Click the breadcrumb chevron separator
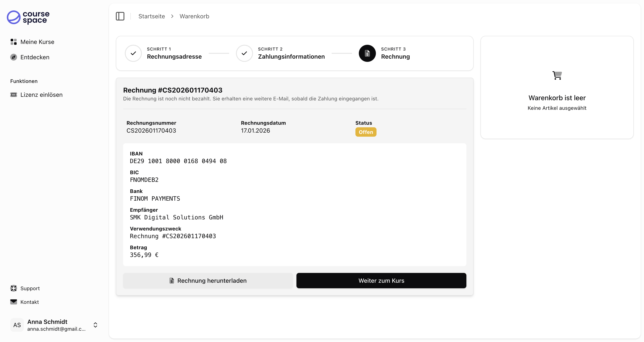The image size is (644, 342). tap(172, 16)
